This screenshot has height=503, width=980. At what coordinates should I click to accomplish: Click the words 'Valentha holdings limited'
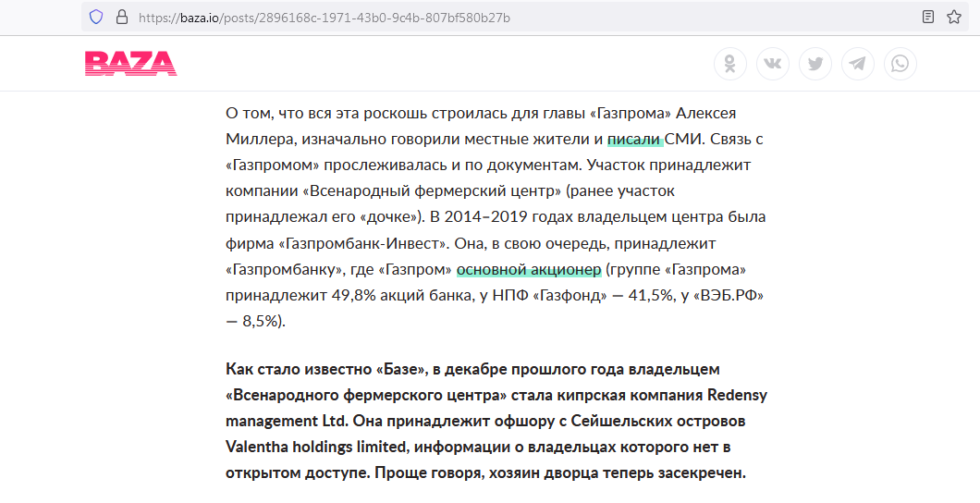coord(315,447)
